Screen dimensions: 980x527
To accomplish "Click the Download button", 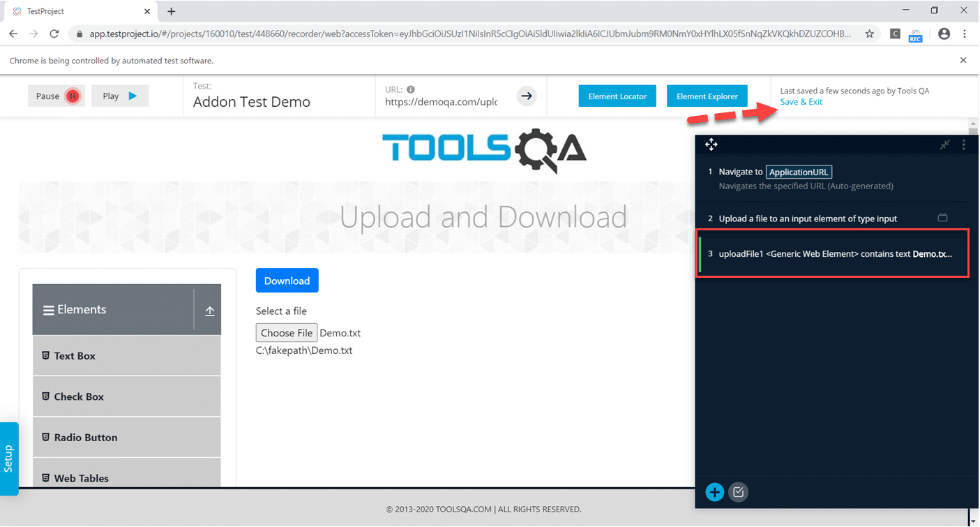I will (x=287, y=281).
